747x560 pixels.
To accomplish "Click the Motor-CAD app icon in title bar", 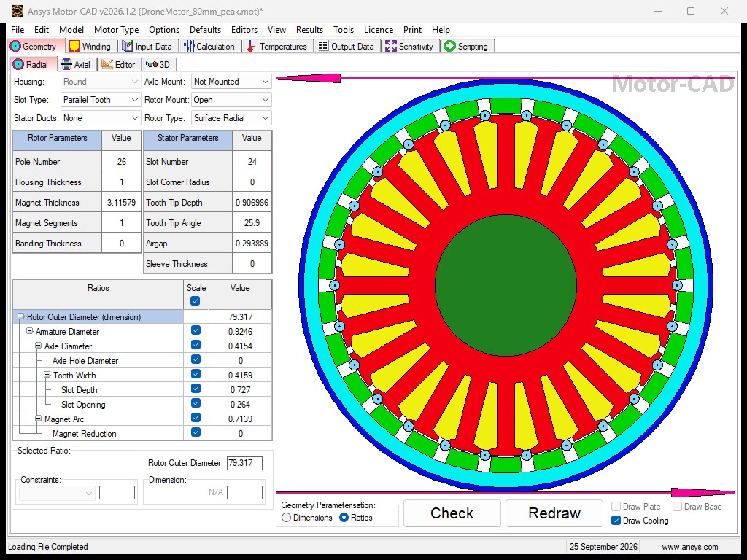I will (18, 10).
